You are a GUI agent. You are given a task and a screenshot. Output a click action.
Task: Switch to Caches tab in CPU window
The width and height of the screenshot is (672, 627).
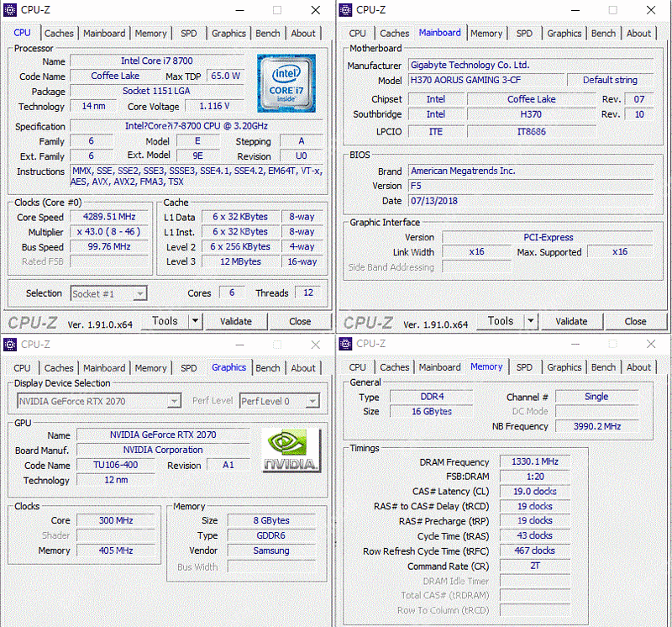[59, 34]
